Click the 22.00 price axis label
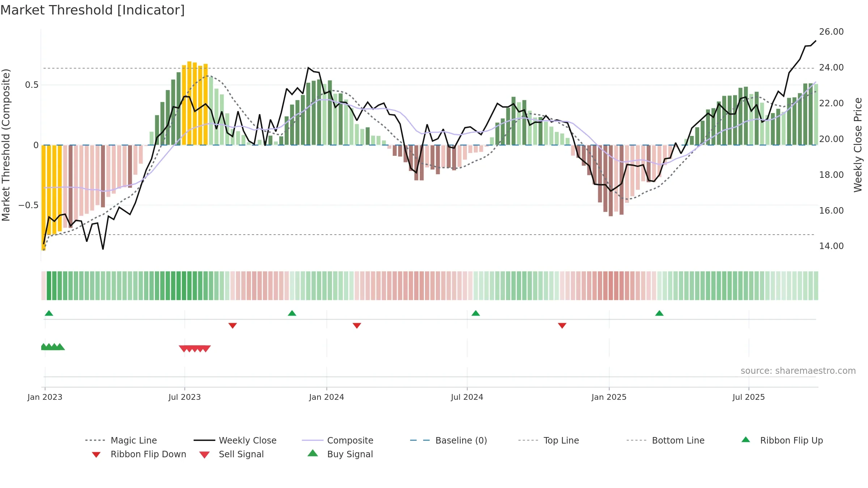 (x=831, y=103)
